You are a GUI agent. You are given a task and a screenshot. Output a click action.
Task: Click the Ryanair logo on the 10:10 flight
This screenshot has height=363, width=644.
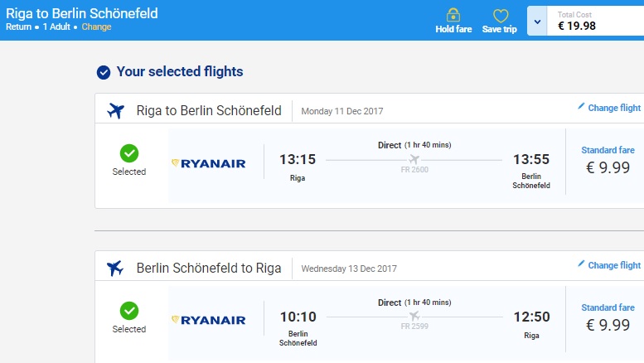209,320
